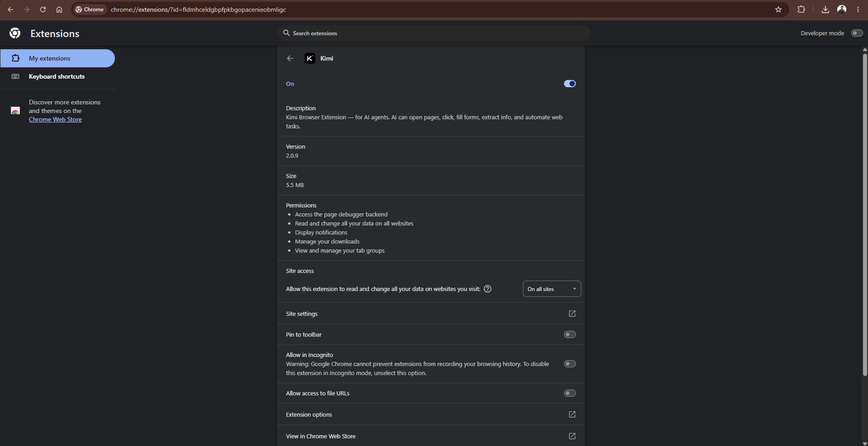Click the Chrome Web Store rainbow icon
The image size is (868, 446).
tap(15, 111)
